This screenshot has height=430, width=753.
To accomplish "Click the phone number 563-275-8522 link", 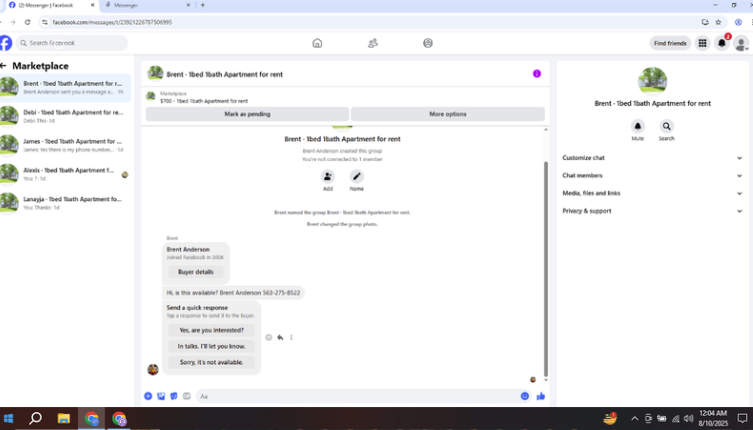I will [281, 293].
